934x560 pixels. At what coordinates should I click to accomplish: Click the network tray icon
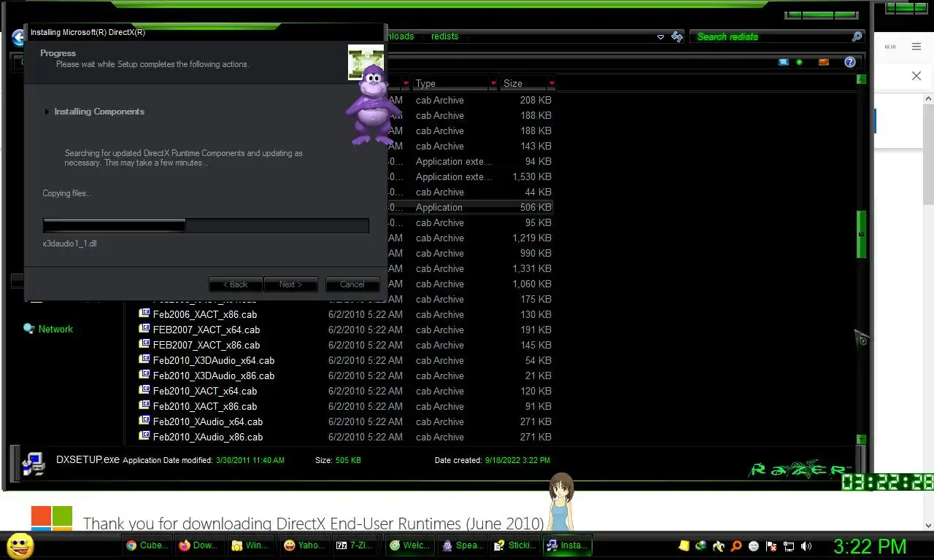click(x=789, y=545)
